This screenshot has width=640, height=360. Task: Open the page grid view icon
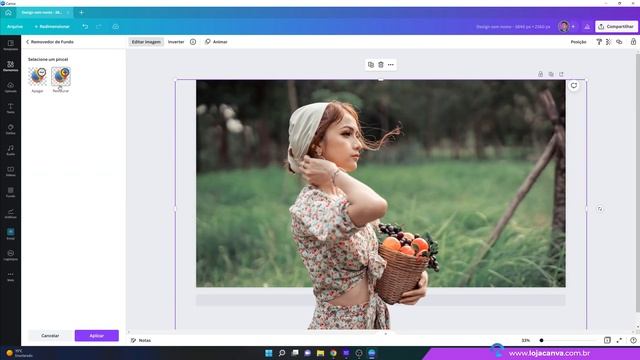(607, 340)
